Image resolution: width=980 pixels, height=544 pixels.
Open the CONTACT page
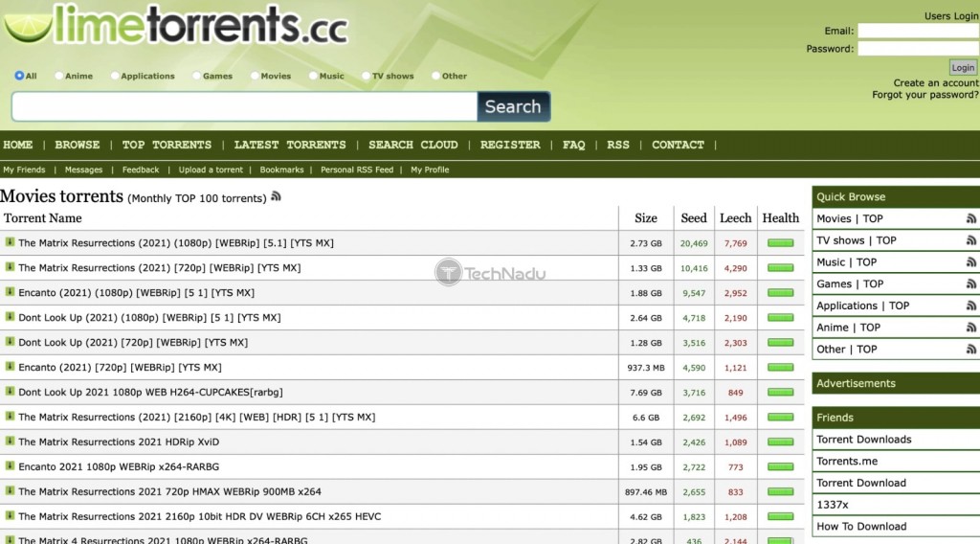pyautogui.click(x=679, y=145)
